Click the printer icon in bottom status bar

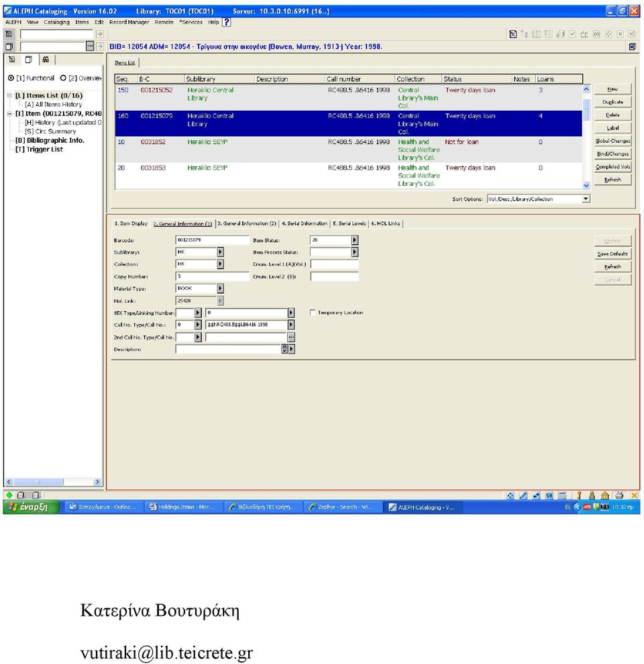click(x=619, y=495)
